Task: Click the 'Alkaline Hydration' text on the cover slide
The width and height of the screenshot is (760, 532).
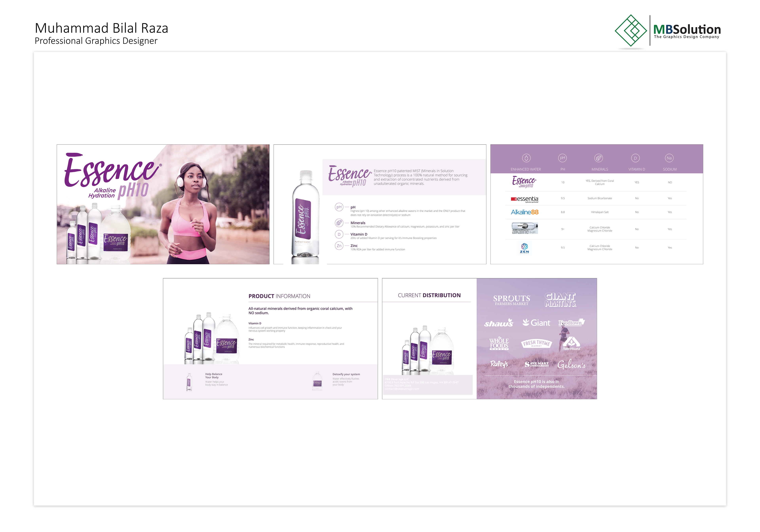Action: [102, 193]
